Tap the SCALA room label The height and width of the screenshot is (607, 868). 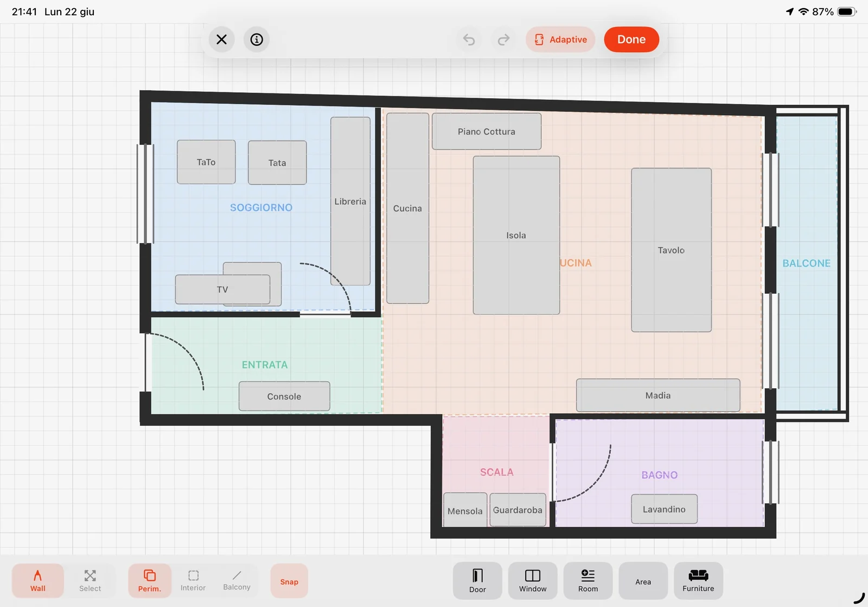coord(497,472)
